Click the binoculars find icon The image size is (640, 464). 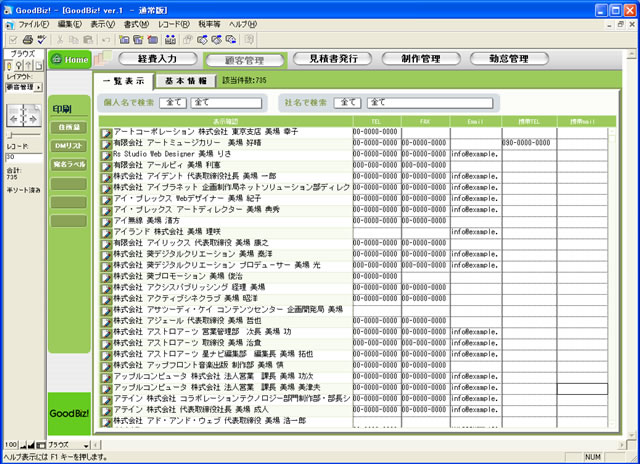click(x=170, y=40)
